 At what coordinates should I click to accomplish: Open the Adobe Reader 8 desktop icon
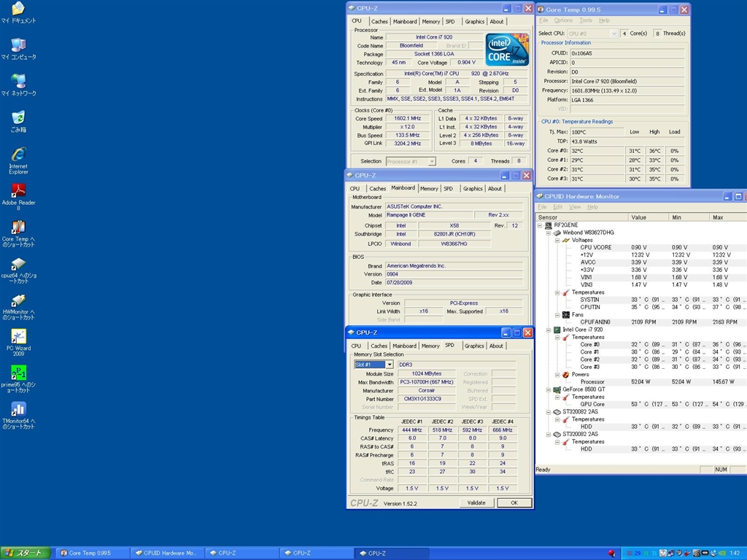pyautogui.click(x=18, y=191)
